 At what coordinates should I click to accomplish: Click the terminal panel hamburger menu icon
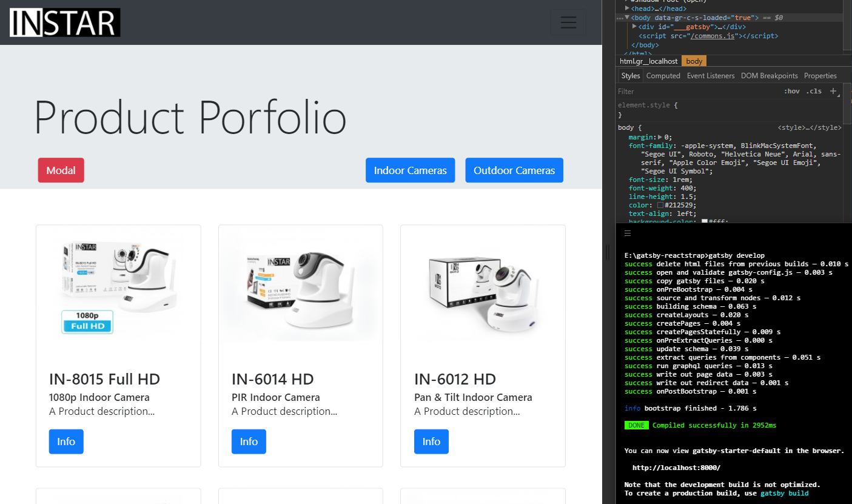(628, 234)
